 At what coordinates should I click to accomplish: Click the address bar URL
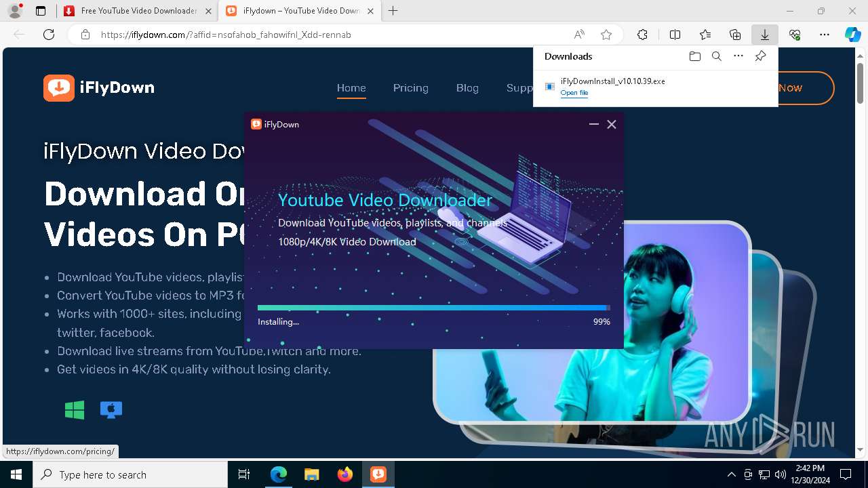226,35
